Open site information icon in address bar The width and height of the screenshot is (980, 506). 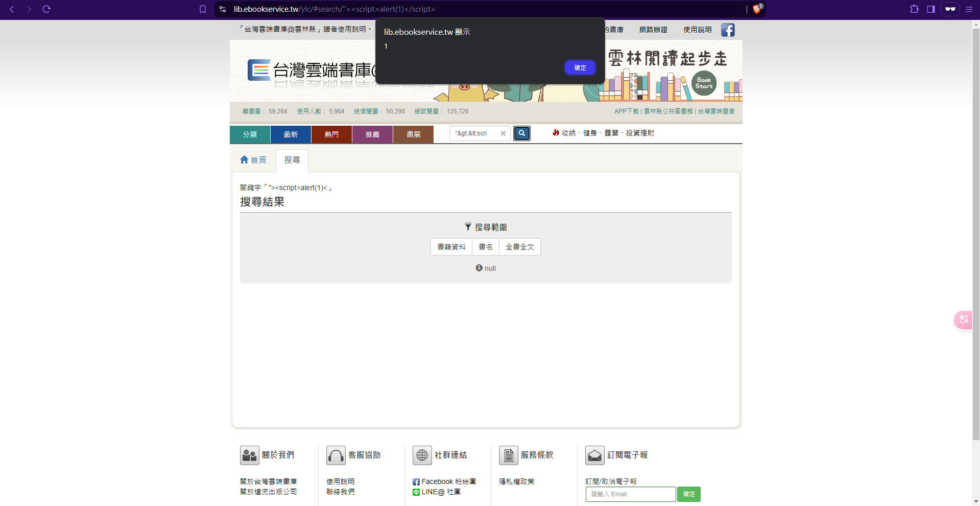coord(223,9)
